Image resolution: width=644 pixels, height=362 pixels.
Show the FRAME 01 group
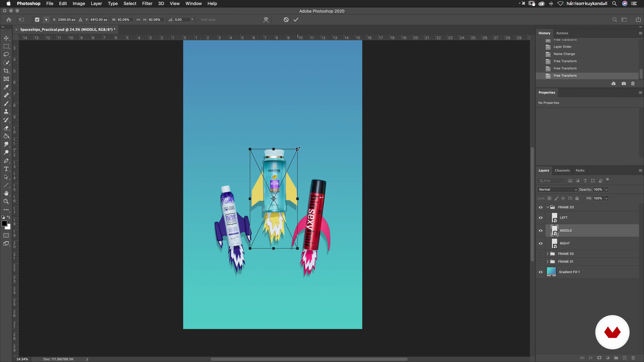pos(541,262)
